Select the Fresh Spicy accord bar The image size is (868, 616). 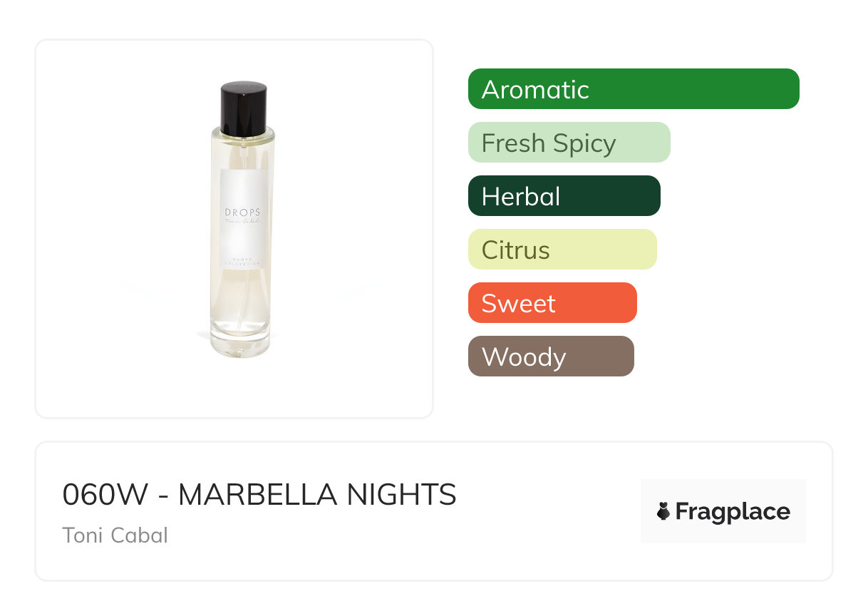(x=569, y=143)
